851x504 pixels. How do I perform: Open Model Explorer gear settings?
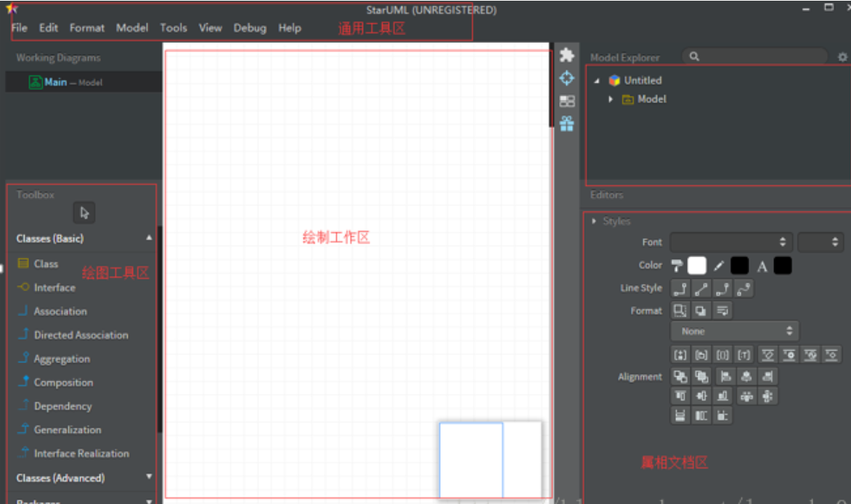tap(842, 57)
